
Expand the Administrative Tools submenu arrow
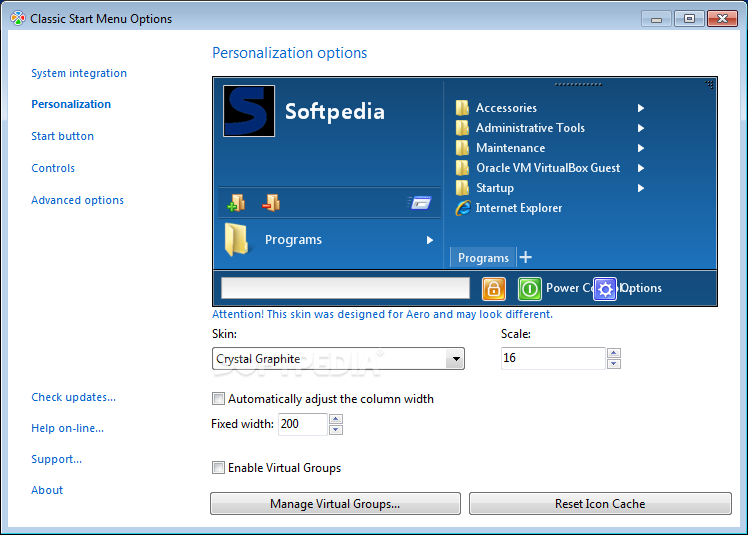coord(641,128)
